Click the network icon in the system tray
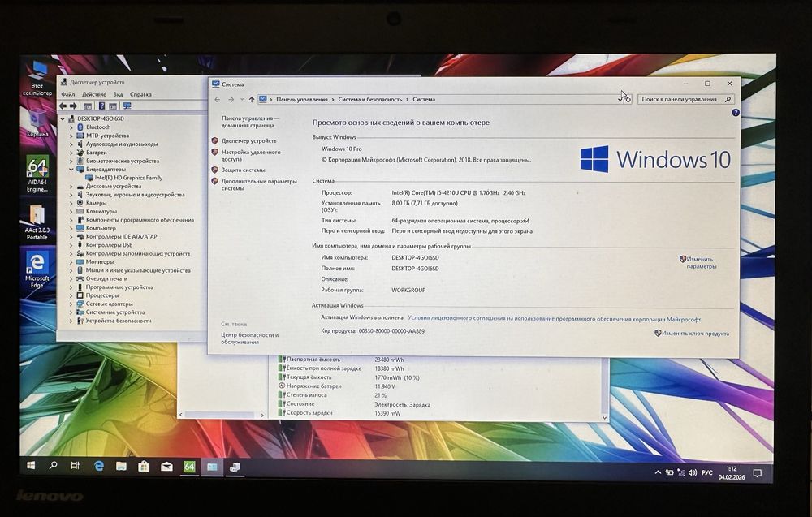812x517 pixels. [x=681, y=472]
